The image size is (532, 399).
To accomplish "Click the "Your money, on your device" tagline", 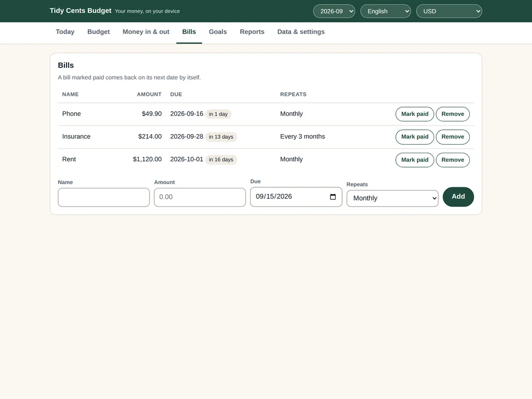I will click(x=147, y=11).
